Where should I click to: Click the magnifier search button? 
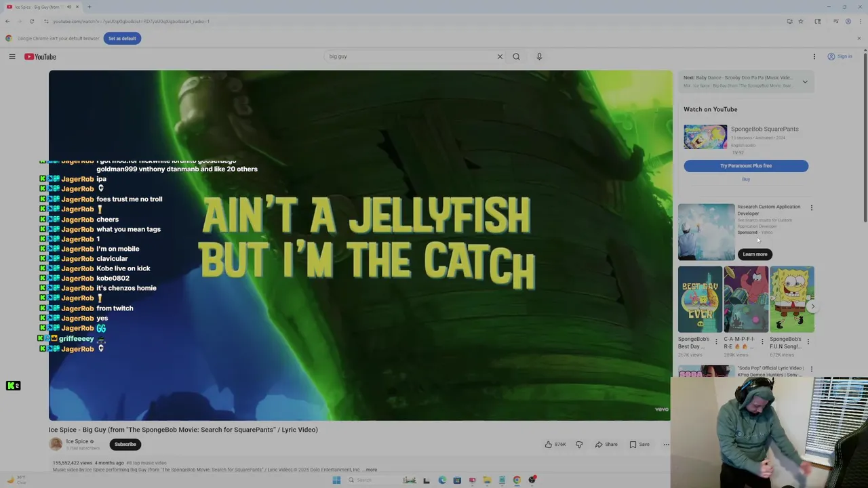pos(516,57)
